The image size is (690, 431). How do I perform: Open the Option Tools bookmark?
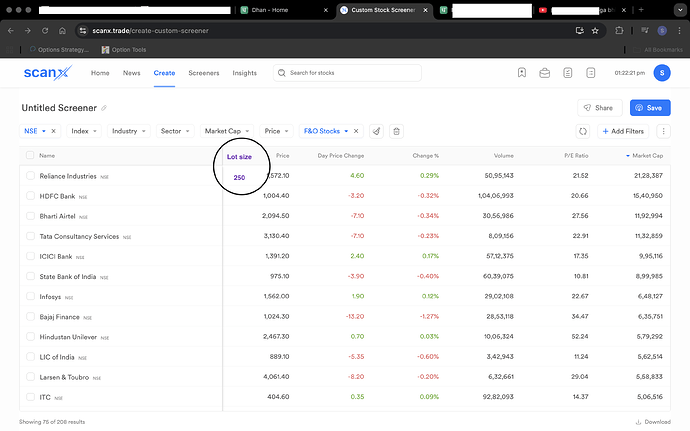coord(124,50)
